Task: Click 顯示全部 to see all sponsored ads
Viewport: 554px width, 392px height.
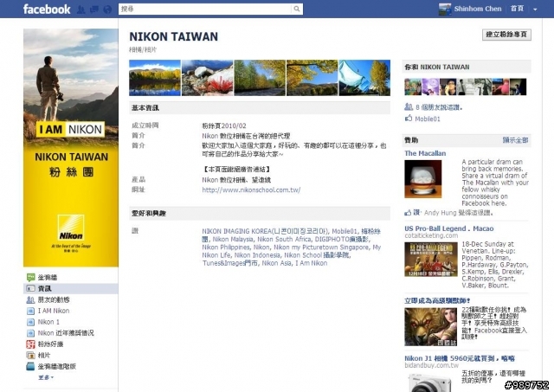Action: (x=516, y=140)
